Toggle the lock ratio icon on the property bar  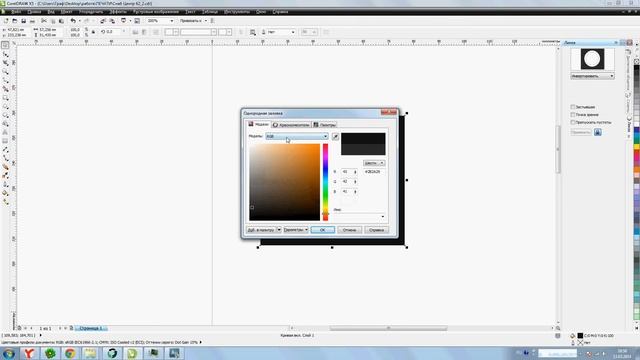93,32
